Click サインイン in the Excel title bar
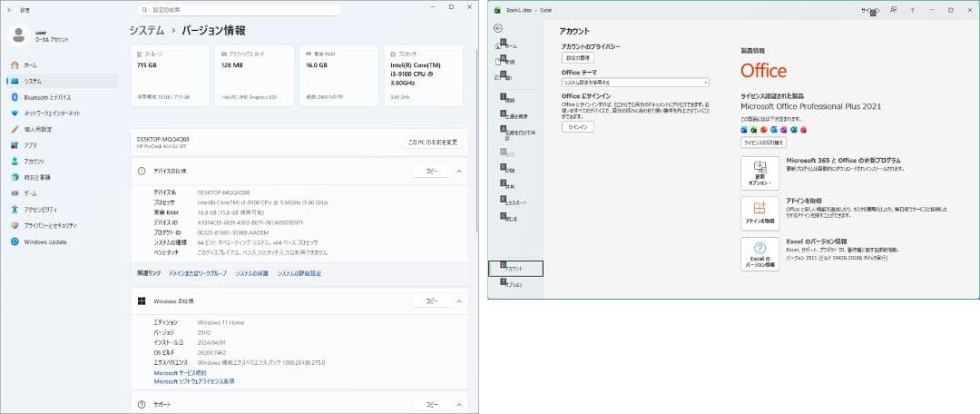The height and width of the screenshot is (414, 980). [869, 10]
